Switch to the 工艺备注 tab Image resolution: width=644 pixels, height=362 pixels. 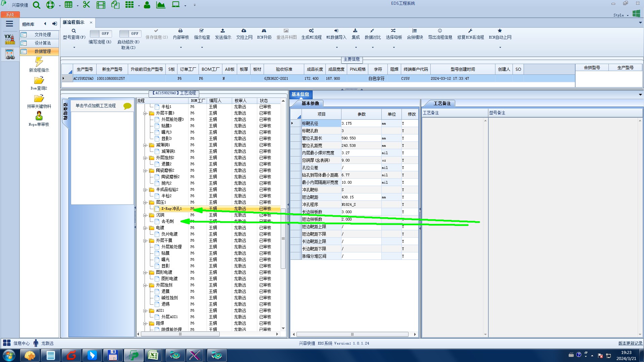pos(442,103)
